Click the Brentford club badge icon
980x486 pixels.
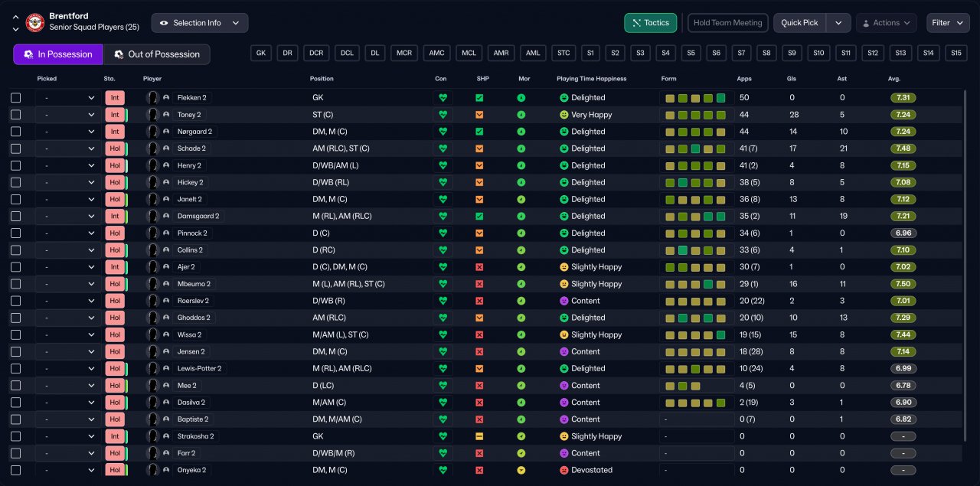35,23
